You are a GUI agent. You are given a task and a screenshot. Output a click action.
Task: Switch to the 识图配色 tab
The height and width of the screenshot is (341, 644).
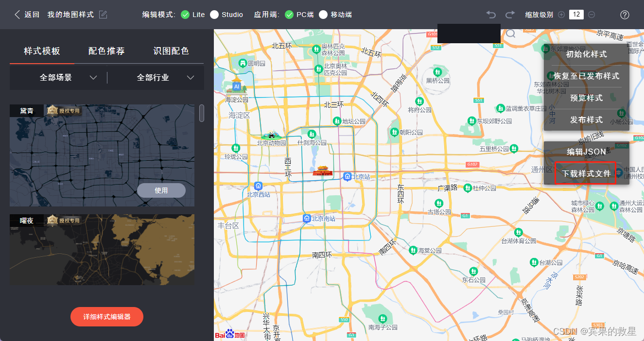click(x=171, y=50)
